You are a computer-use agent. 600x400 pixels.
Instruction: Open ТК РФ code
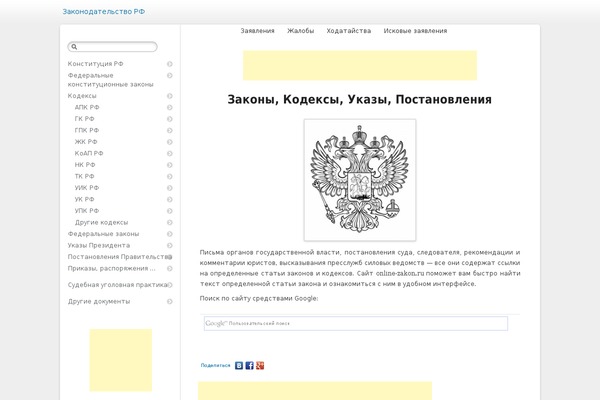(x=84, y=176)
